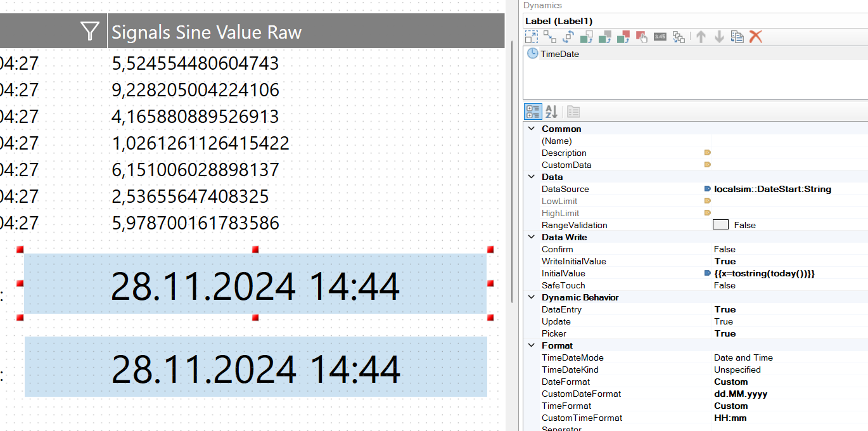
Task: Toggle the RangeValidation checkbox
Action: click(720, 225)
